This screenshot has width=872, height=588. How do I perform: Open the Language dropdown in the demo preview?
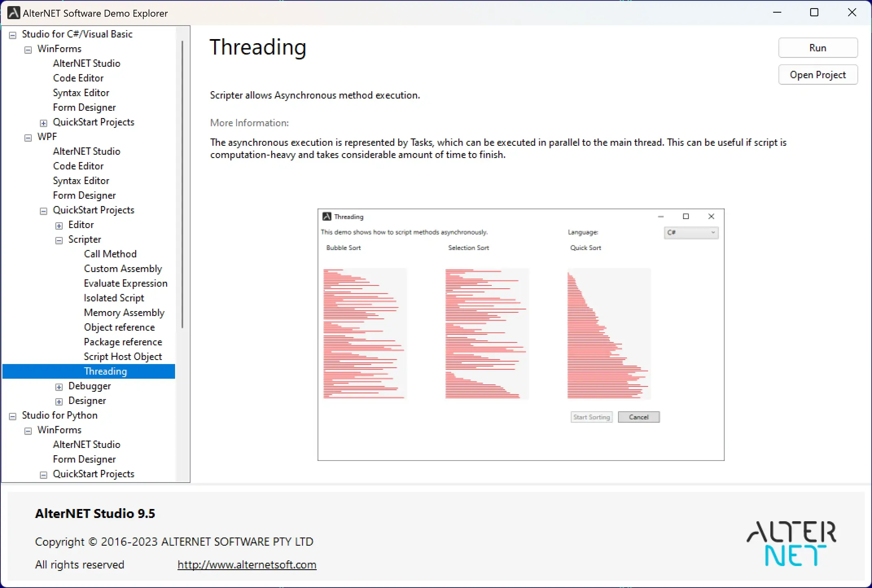pos(712,233)
